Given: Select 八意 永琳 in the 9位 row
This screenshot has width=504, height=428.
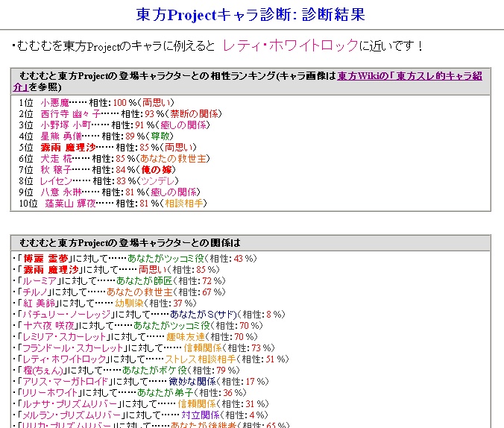Looking at the screenshot, I should 61,192.
